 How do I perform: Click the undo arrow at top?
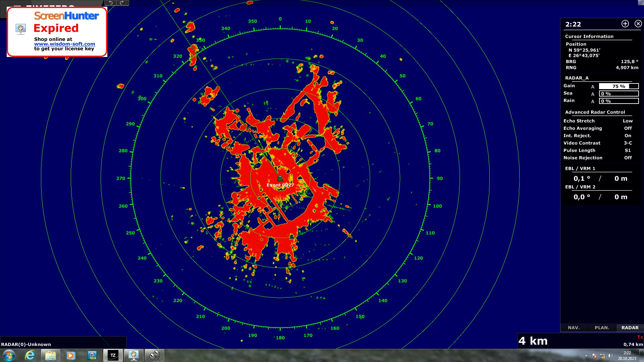pyautogui.click(x=110, y=3)
